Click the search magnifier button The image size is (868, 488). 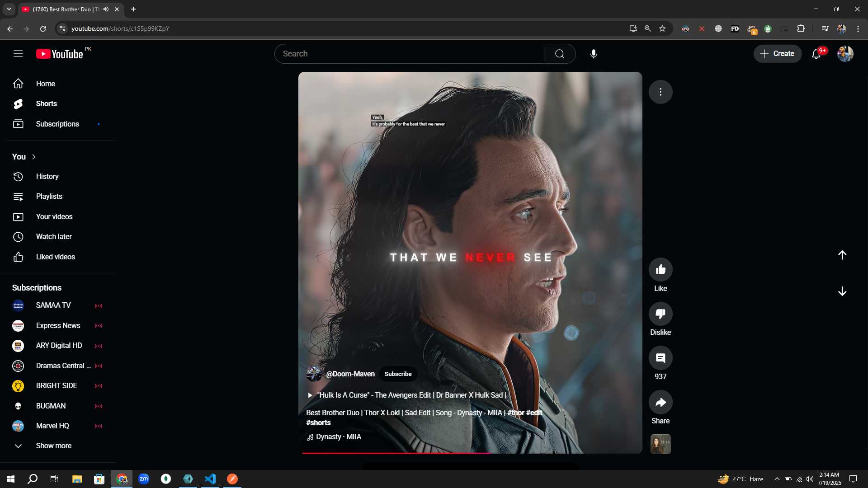560,54
